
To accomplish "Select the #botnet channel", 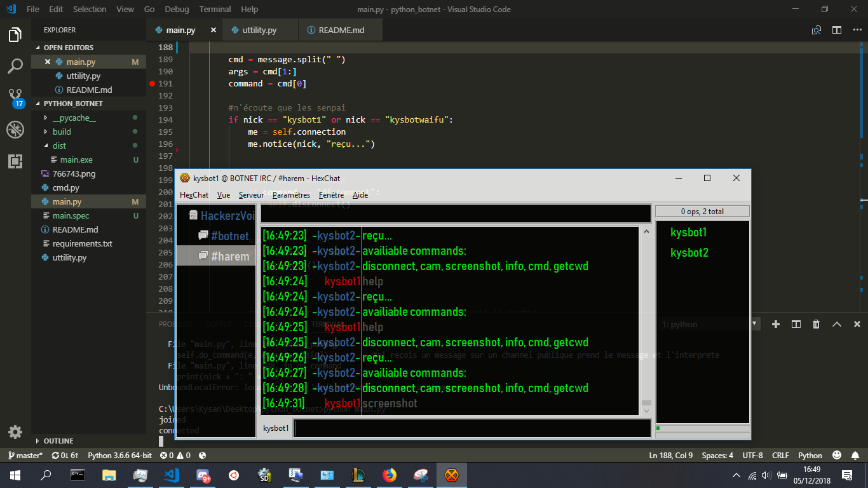I will pos(229,236).
